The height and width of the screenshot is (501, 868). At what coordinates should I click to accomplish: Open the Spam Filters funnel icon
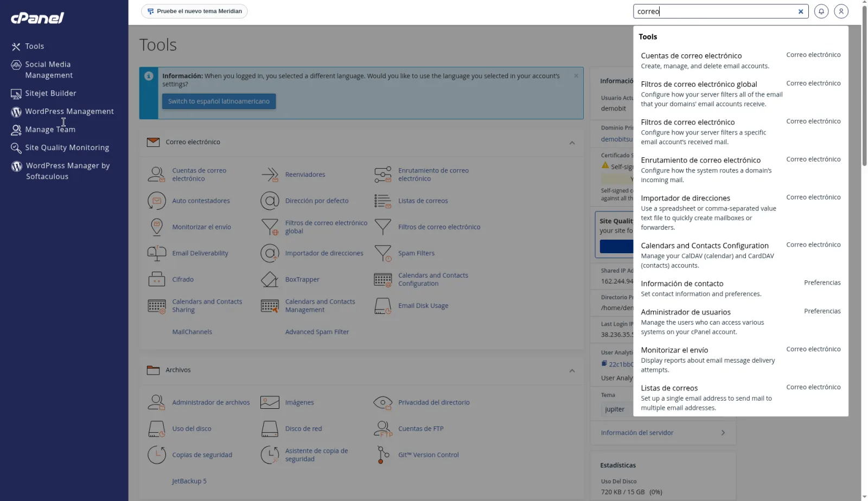382,253
